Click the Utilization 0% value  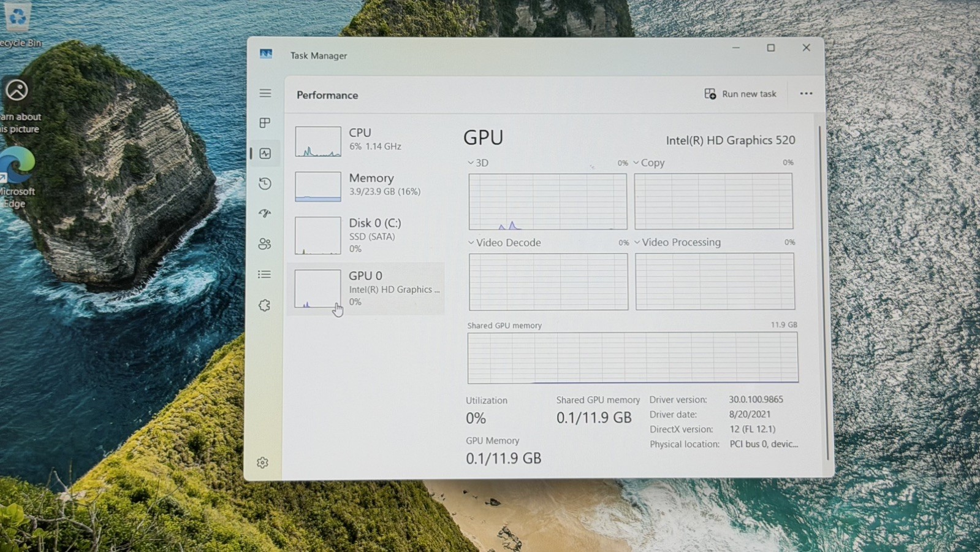[x=476, y=418]
